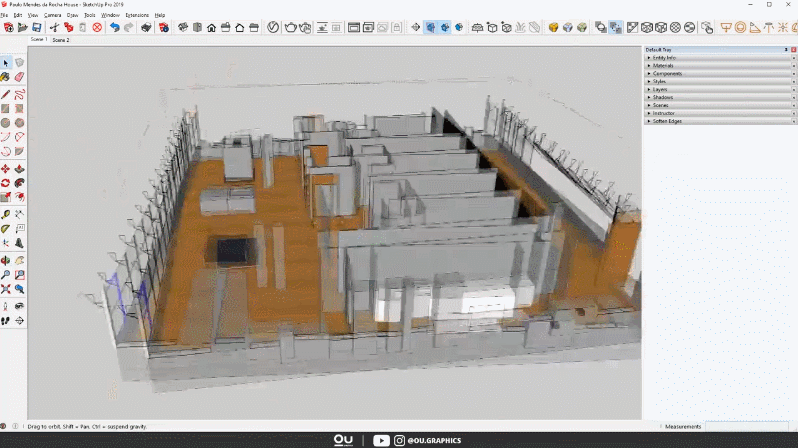Click the Print icon in toolbar

tap(146, 27)
